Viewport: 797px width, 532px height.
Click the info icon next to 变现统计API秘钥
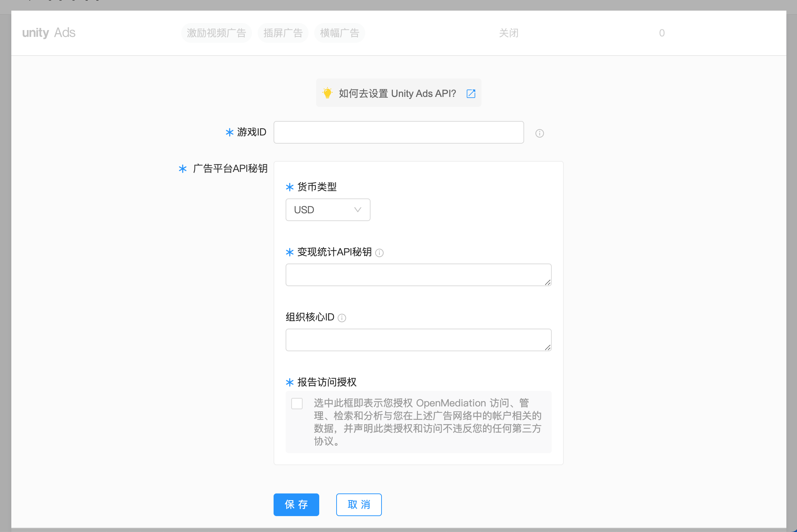379,253
